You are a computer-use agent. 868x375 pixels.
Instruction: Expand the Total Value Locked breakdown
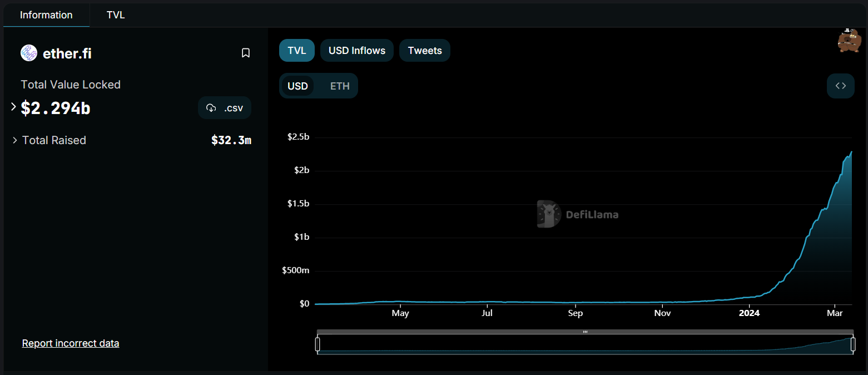click(x=14, y=106)
